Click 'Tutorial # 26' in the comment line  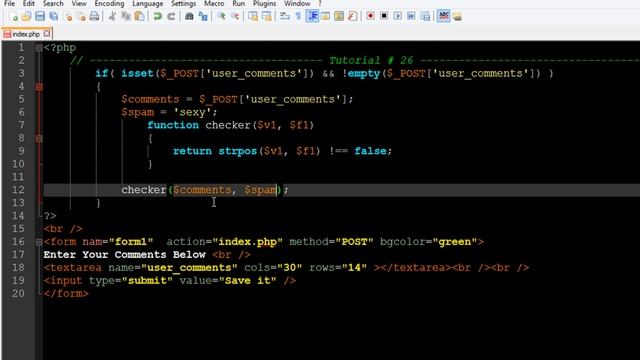point(371,60)
